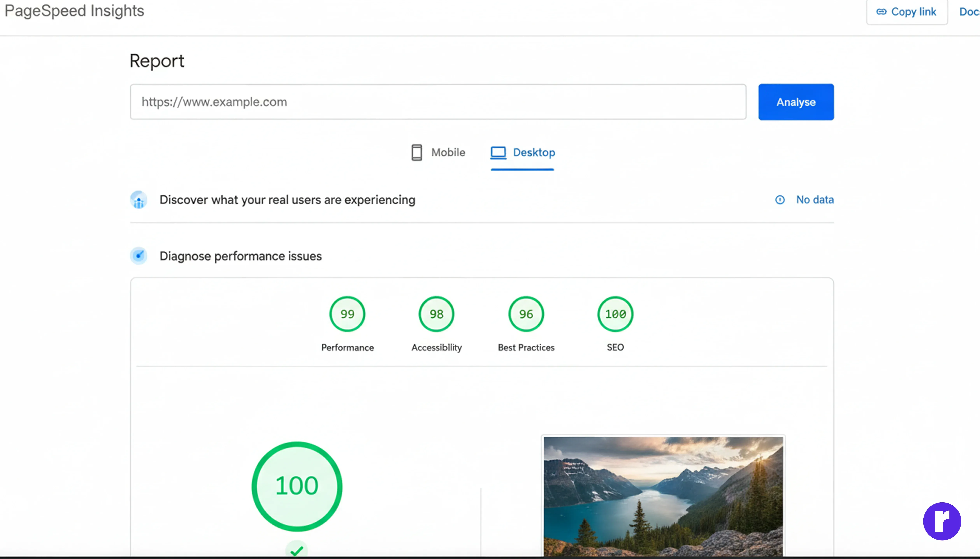Focus the URL input field
This screenshot has height=559, width=980.
438,102
